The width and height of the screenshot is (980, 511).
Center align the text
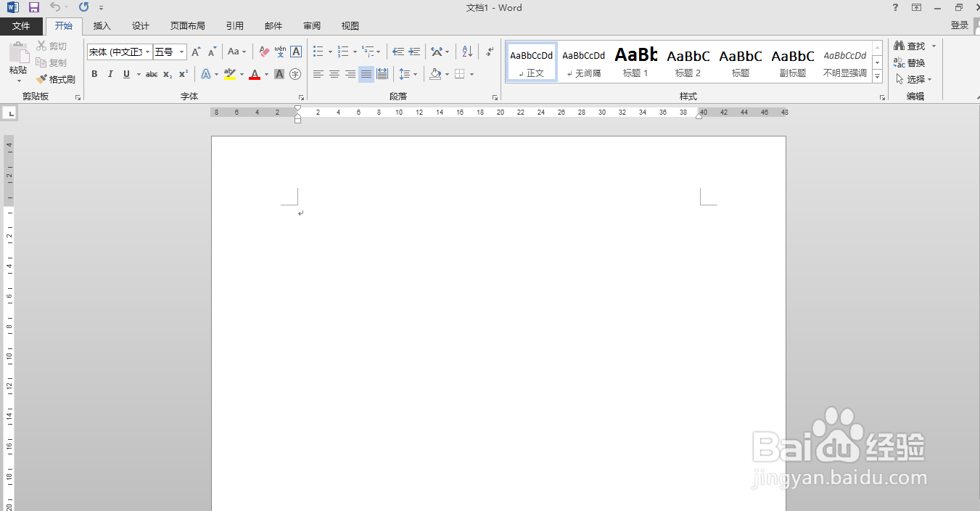(x=334, y=74)
